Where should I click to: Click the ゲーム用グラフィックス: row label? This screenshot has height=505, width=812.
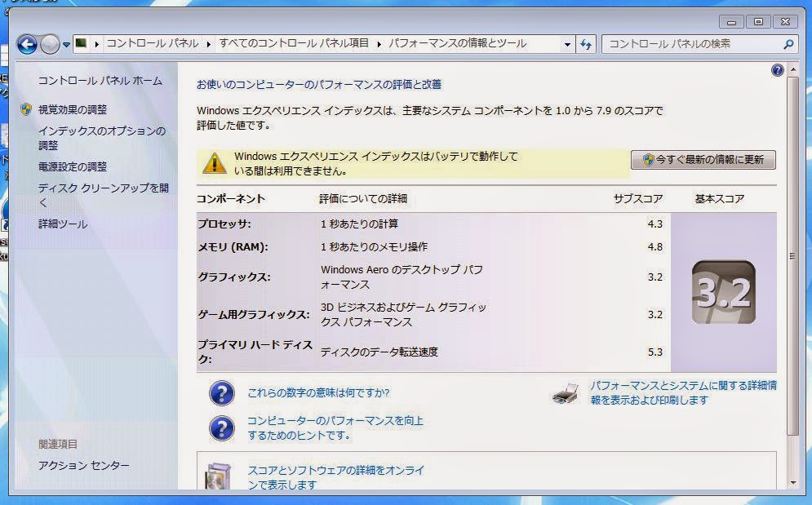[x=254, y=314]
